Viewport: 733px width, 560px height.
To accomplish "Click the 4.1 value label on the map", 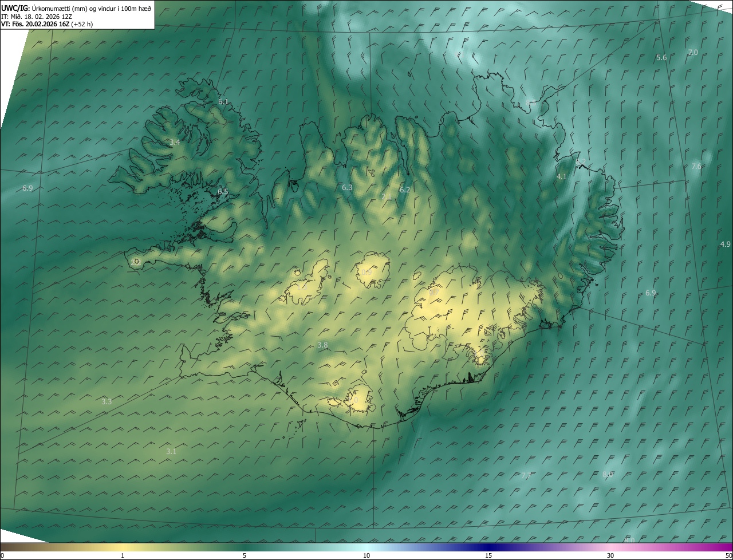I will 562,177.
